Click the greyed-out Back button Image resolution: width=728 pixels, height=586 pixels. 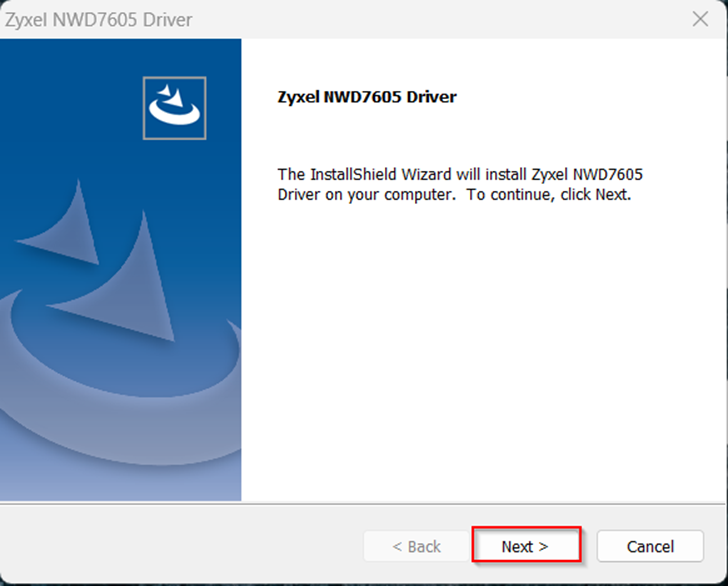coord(416,546)
